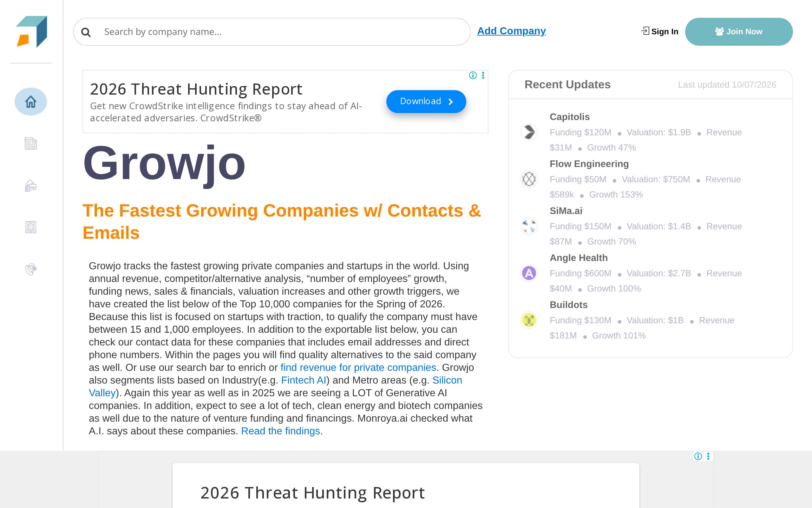Click the Angle Health company logo
This screenshot has width=812, height=508.
point(529,273)
